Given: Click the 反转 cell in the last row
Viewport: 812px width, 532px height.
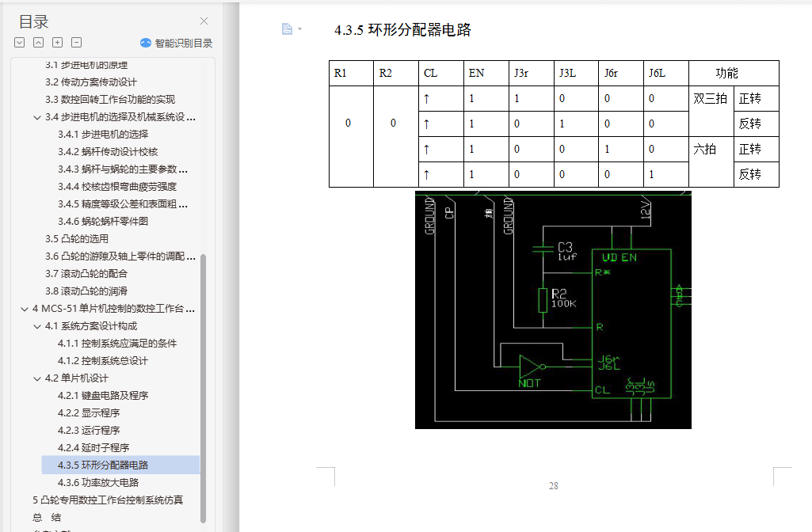Looking at the screenshot, I should [x=756, y=174].
